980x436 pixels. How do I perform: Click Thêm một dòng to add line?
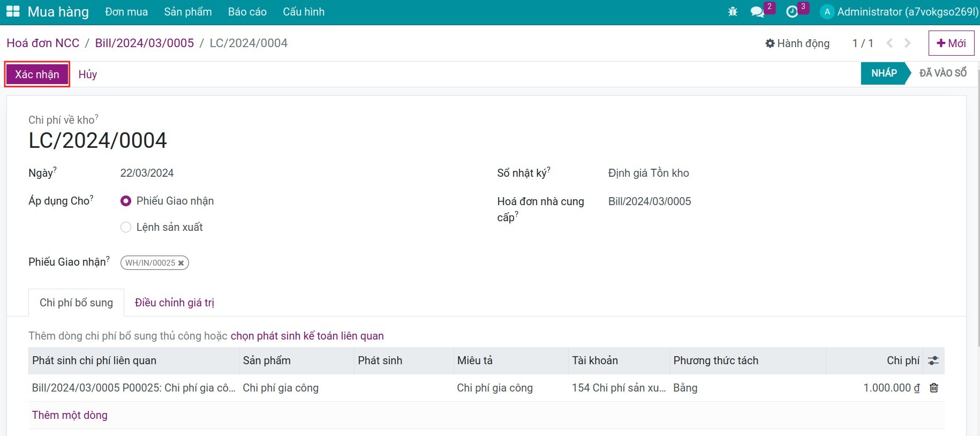coord(70,415)
